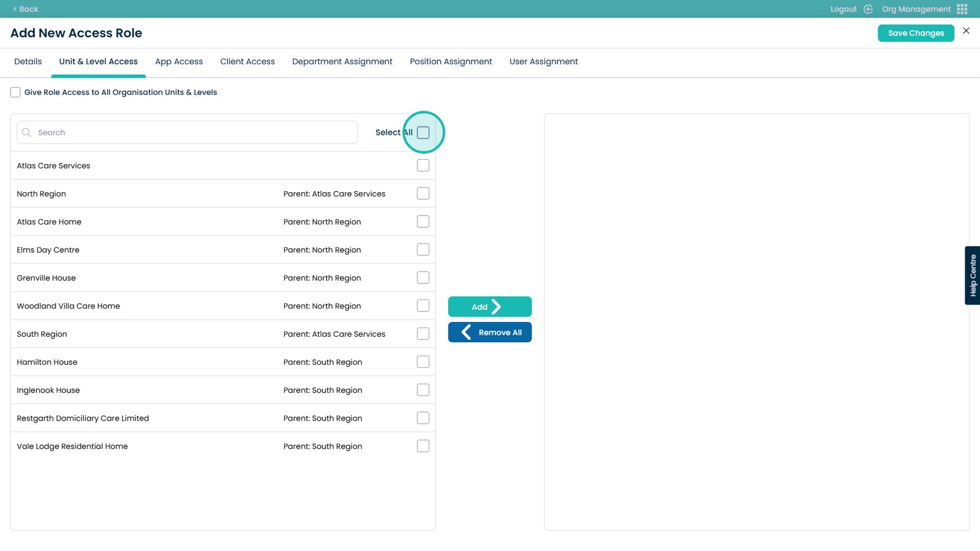Open the Department Assignment tab
Image resolution: width=980 pixels, height=551 pixels.
point(342,62)
